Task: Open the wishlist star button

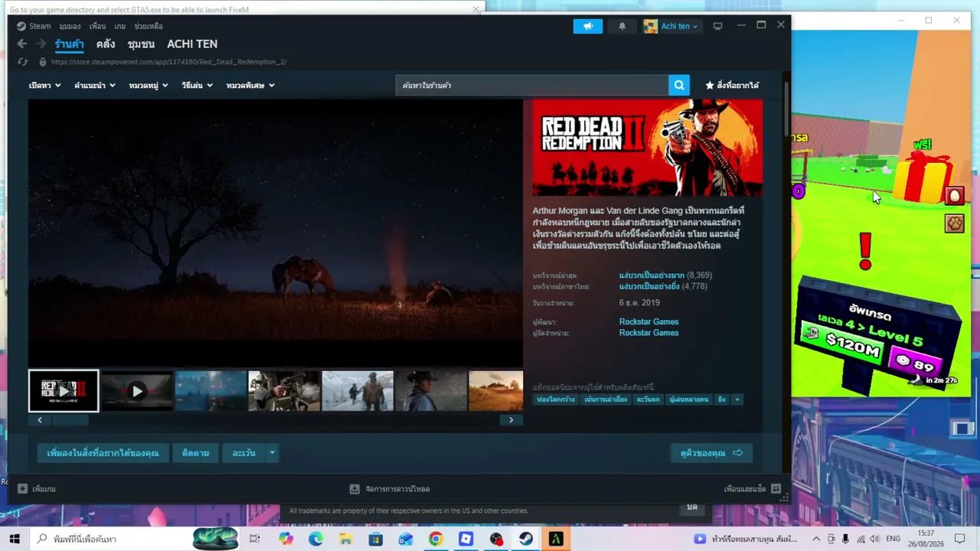Action: pos(732,85)
